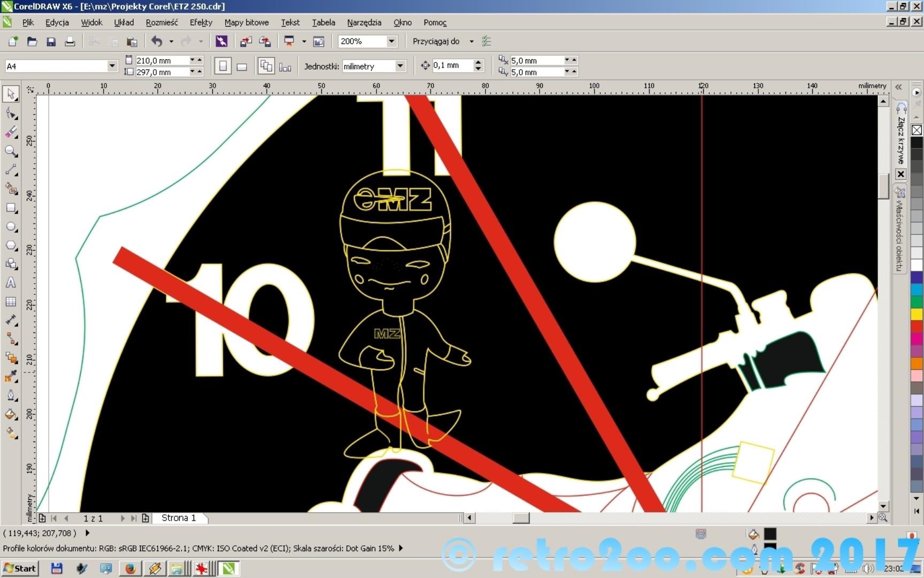Select the Polygon tool
This screenshot has height=578, width=924.
pos(11,246)
